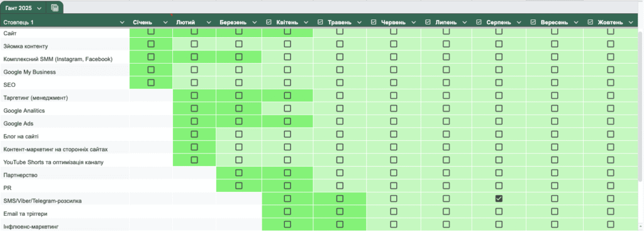Image resolution: width=644 pixels, height=231 pixels.
Task: Click the PR row label
Action: (x=65, y=186)
